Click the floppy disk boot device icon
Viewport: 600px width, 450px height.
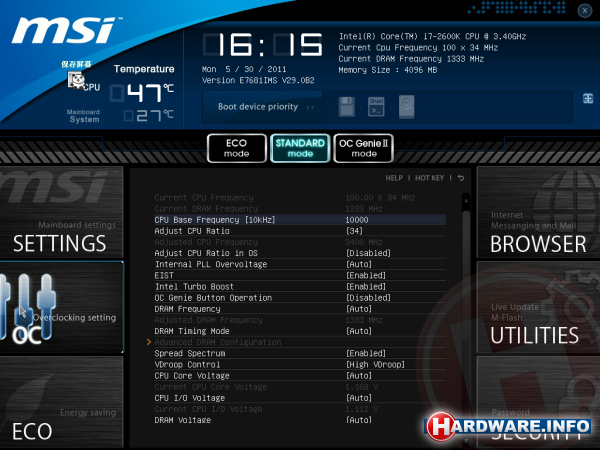point(347,107)
